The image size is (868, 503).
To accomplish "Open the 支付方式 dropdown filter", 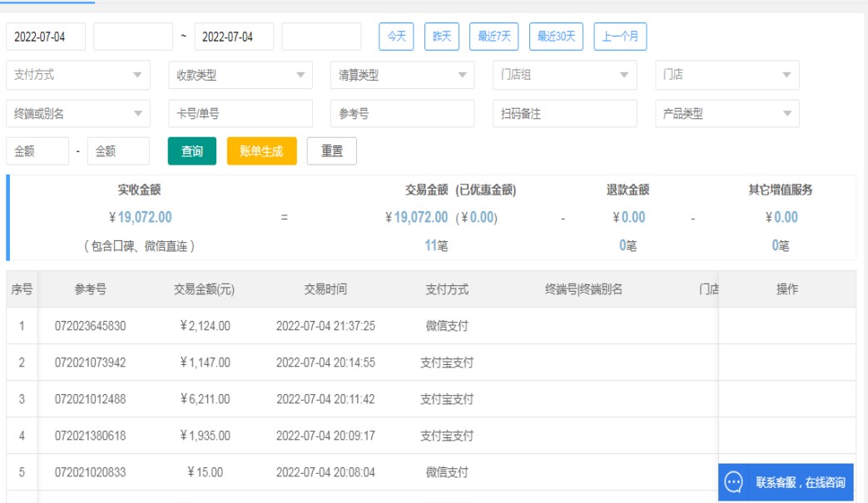I will coord(78,75).
